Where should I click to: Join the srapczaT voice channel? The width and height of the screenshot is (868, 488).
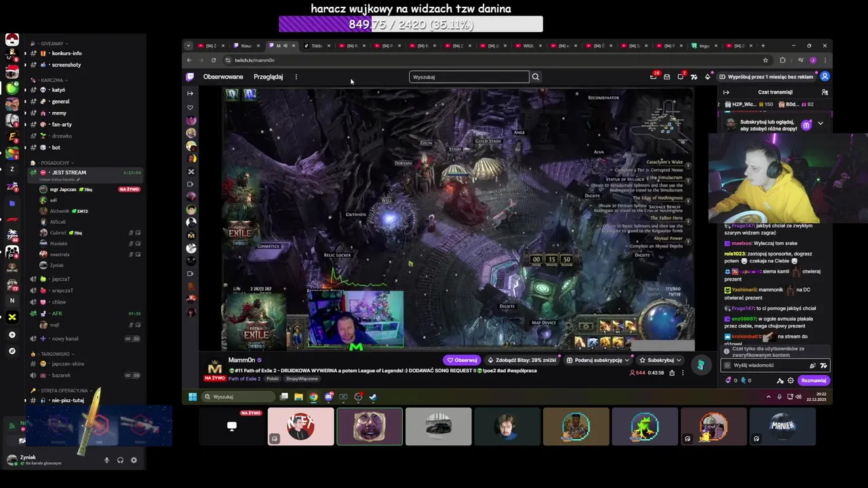click(x=62, y=290)
